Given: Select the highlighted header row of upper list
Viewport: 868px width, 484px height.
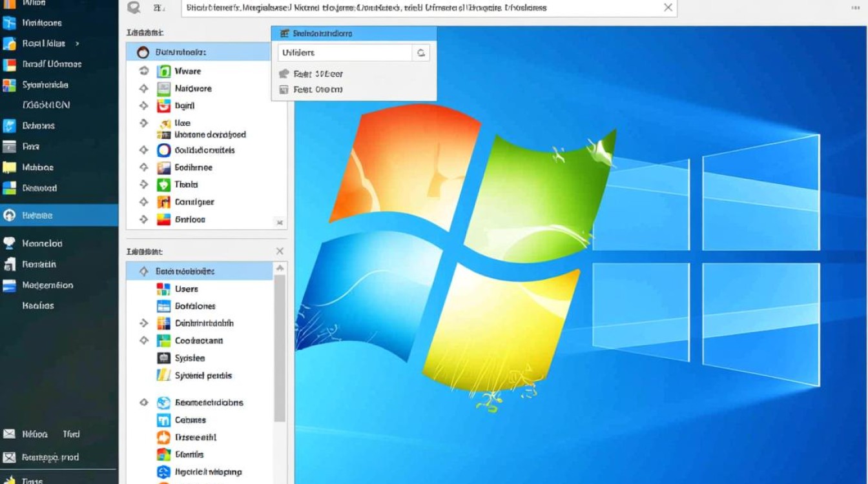Looking at the screenshot, I should [x=198, y=52].
